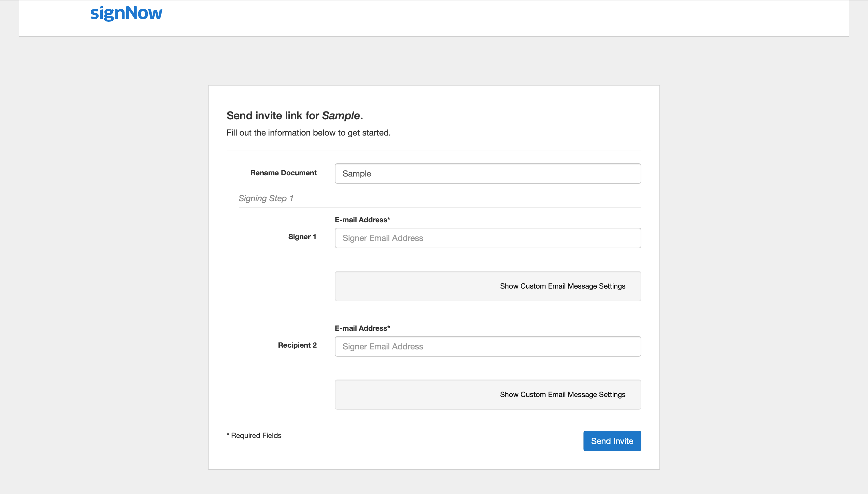Expand Custom Email Message Settings under Signer 1
Image resolution: width=868 pixels, height=494 pixels.
click(562, 286)
